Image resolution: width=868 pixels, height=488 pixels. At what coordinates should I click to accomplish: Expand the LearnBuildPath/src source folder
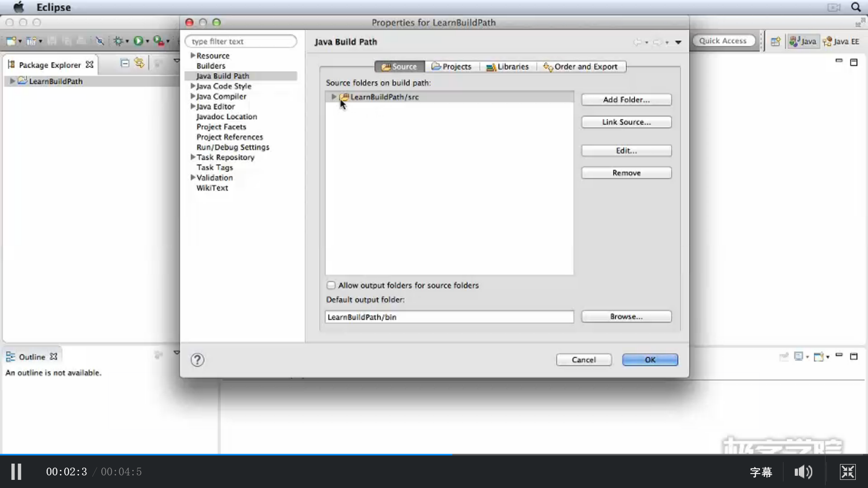334,97
